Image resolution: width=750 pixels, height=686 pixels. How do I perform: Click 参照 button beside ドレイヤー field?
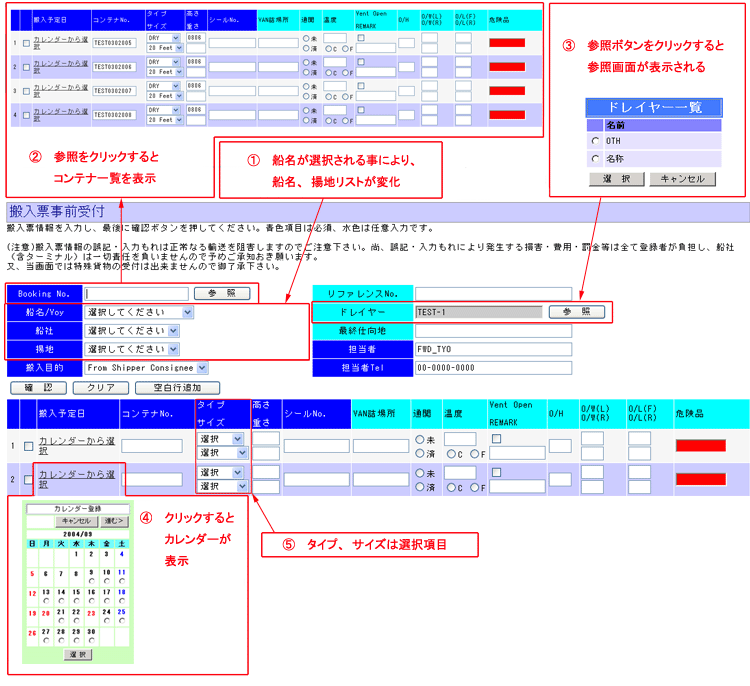[x=576, y=312]
